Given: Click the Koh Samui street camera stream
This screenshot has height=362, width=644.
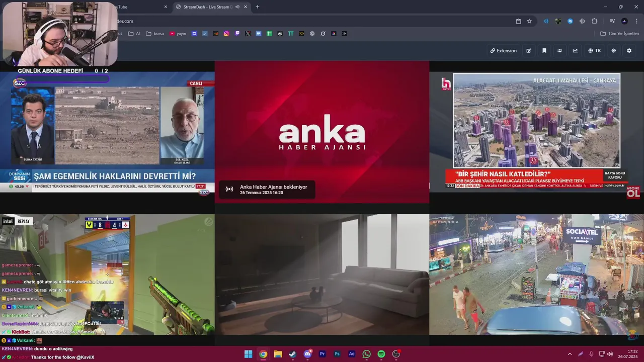Looking at the screenshot, I should click(x=536, y=275).
